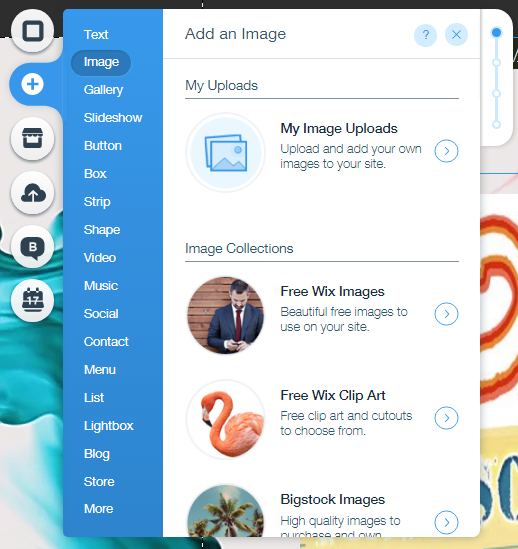The image size is (518, 549).
Task: Choose Lightbox from the Add menu
Action: tap(109, 426)
